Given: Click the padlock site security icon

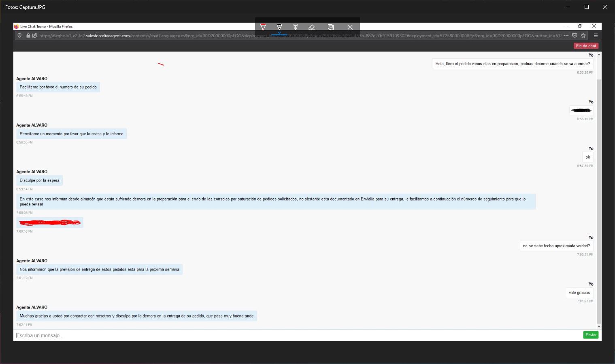Looking at the screenshot, I should click(x=28, y=36).
